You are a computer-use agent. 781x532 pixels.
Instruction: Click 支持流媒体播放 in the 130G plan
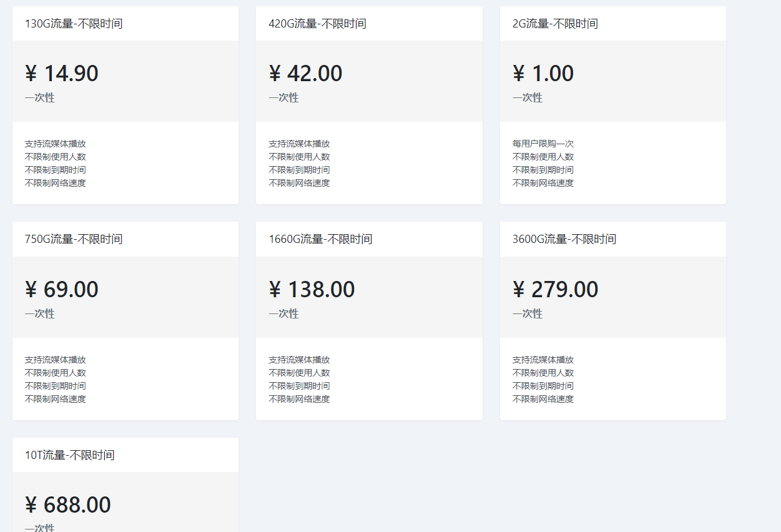[x=56, y=144]
